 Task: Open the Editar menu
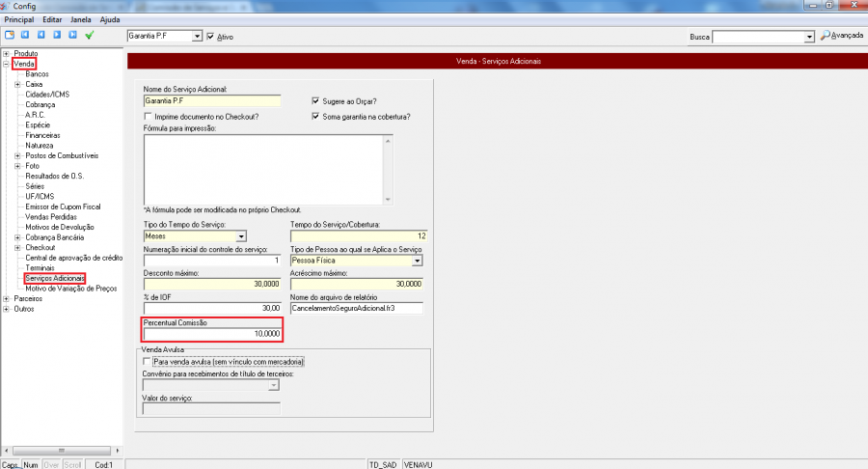(52, 19)
